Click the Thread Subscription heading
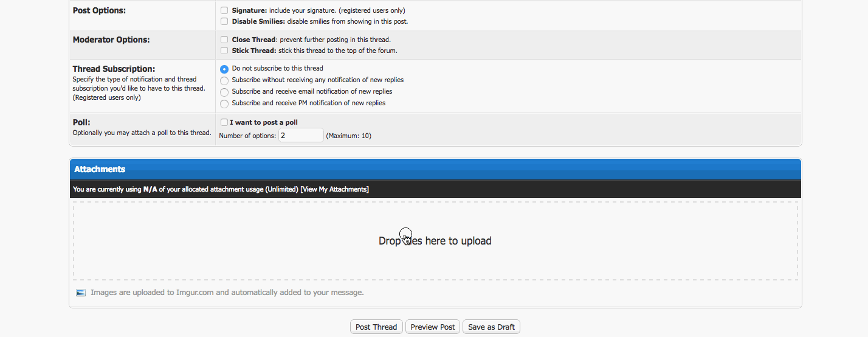Screen dimensions: 868x337 114,69
